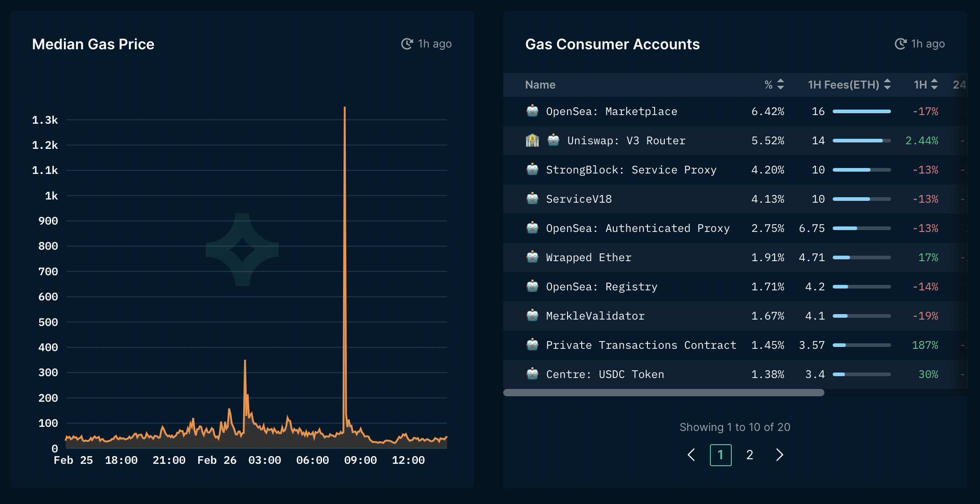Image resolution: width=980 pixels, height=504 pixels.
Task: Click the robot icon beside OpenSea: Authenticated Proxy
Action: click(x=532, y=228)
